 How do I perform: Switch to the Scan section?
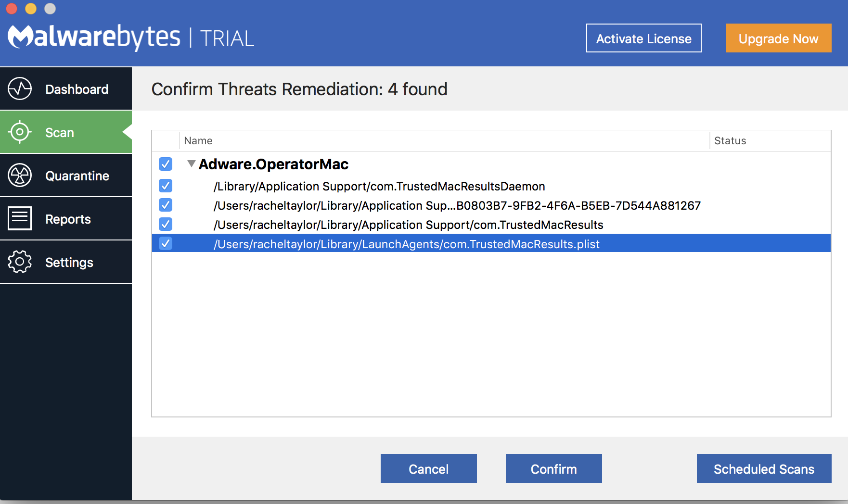coord(66,132)
